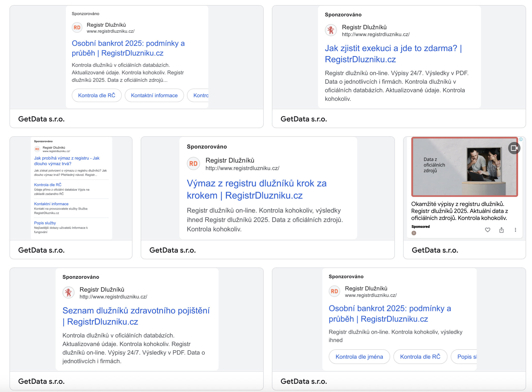Click the partially visible 'Popis sl' chip
Image resolution: width=532 pixels, height=392 pixels.
(464, 357)
